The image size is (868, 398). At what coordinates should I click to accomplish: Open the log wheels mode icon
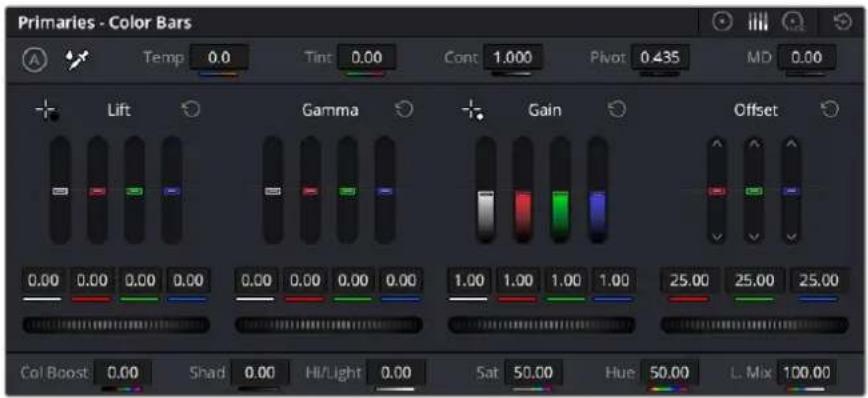pyautogui.click(x=792, y=23)
